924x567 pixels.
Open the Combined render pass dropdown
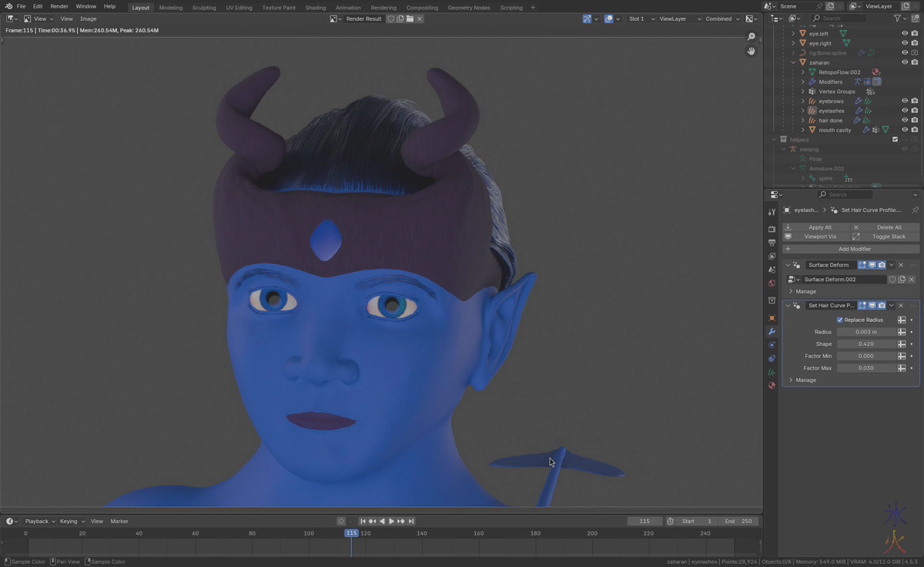click(721, 18)
